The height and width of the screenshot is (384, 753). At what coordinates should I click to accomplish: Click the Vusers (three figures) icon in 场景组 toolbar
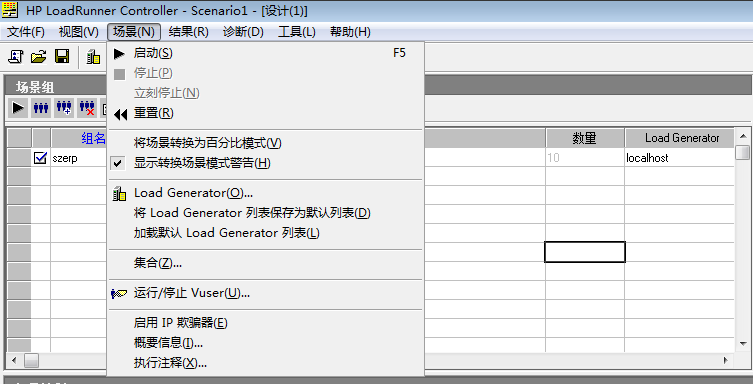click(41, 108)
